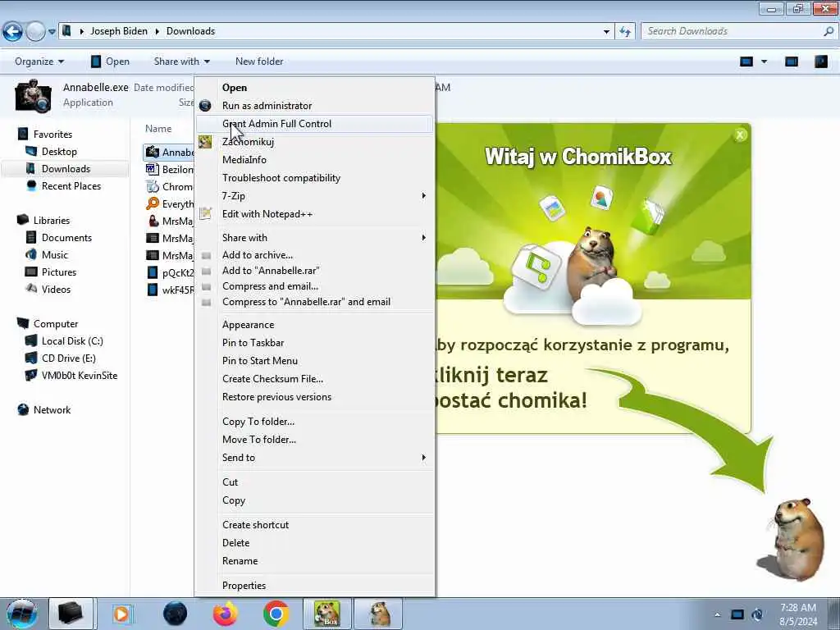Open Recent Places in Favorites

click(71, 186)
